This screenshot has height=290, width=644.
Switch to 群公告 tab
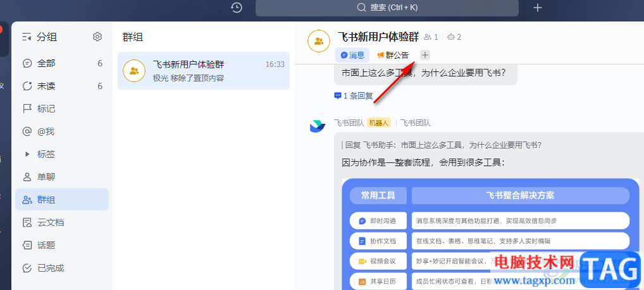[x=393, y=55]
